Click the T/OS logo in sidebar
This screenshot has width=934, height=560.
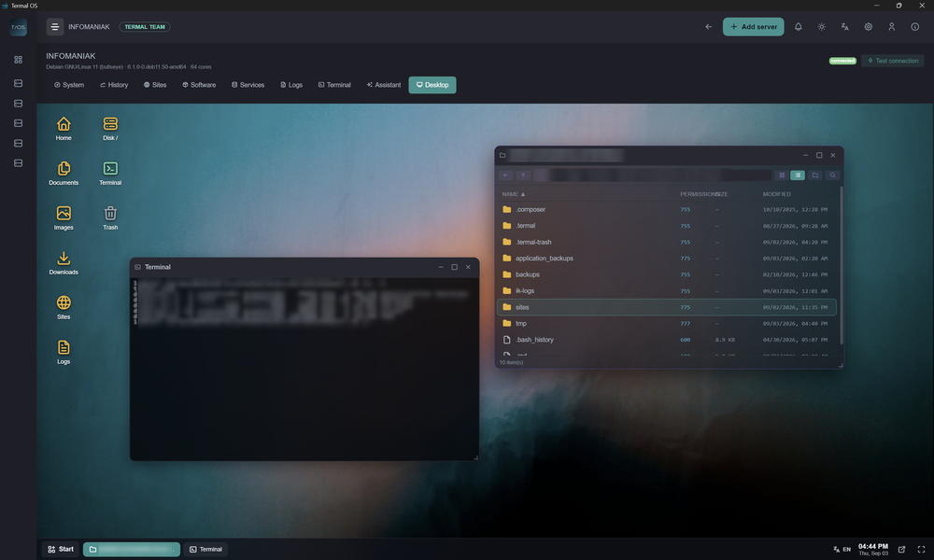point(19,27)
